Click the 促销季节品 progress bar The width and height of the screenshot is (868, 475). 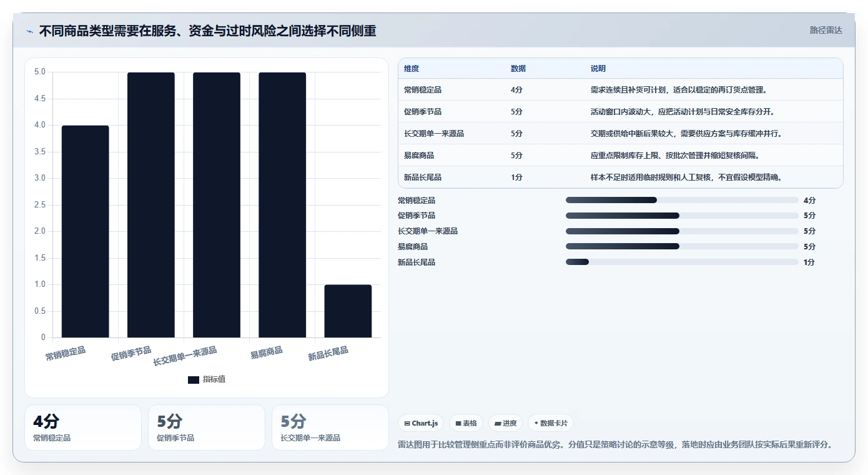click(682, 216)
